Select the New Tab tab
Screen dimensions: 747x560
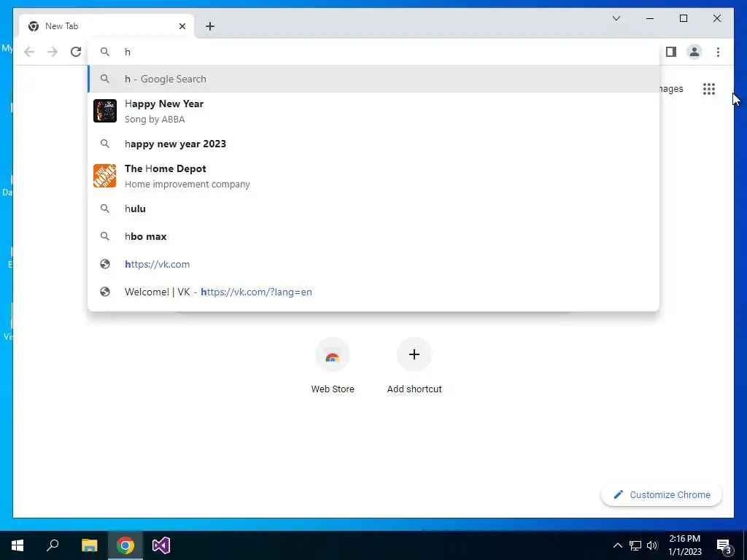[107, 26]
